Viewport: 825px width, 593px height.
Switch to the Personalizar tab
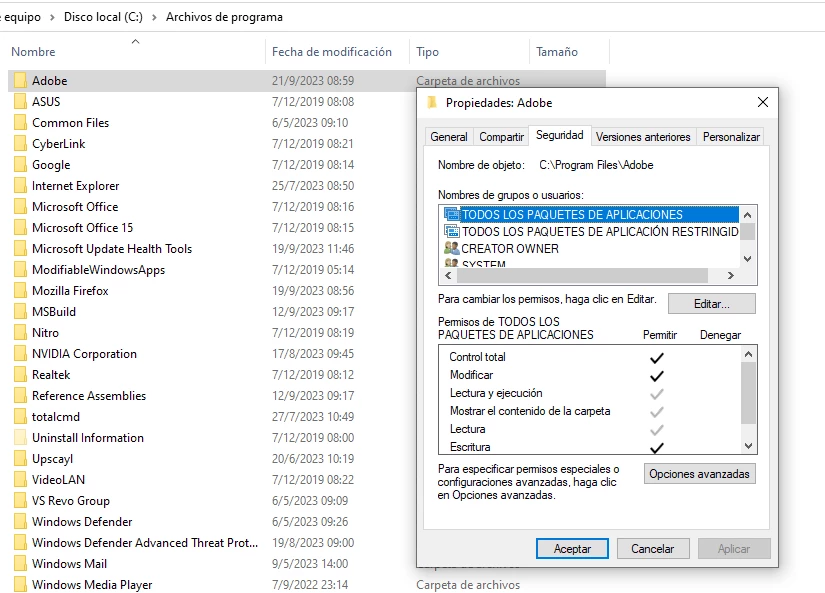[x=731, y=137]
